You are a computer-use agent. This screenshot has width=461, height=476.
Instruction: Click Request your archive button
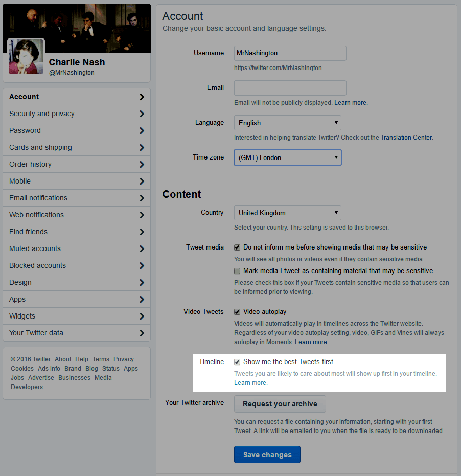280,404
